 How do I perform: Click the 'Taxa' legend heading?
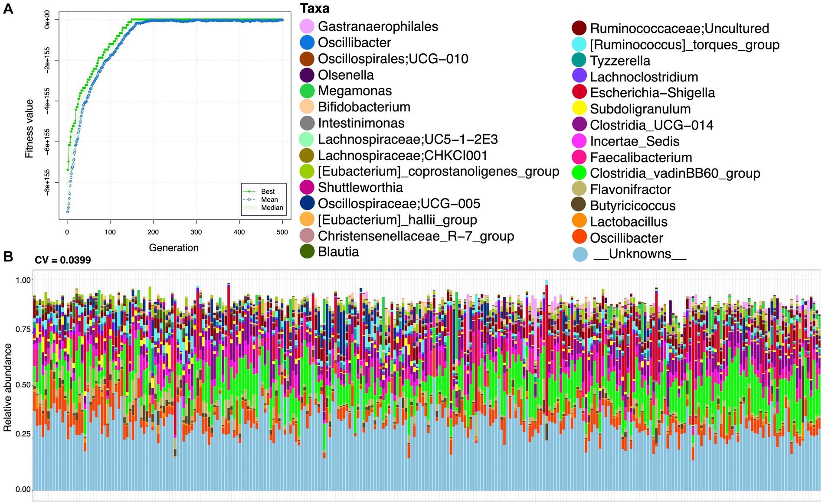(x=315, y=8)
